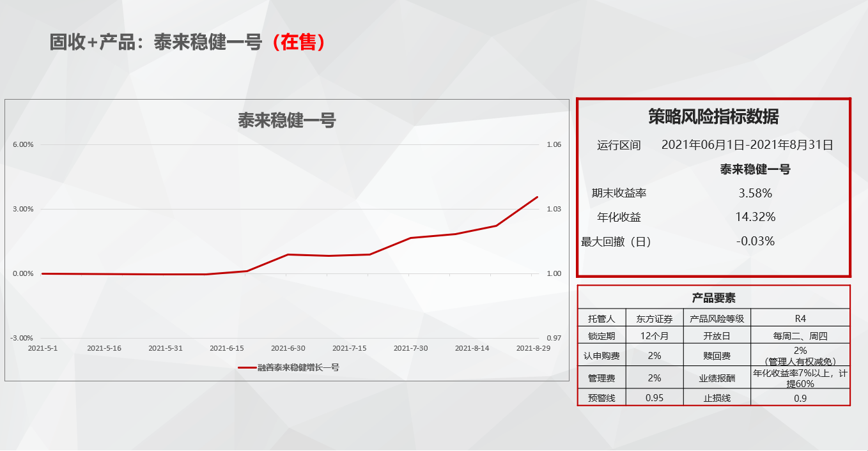Select the 2021-6-30 date axis label

tap(288, 348)
